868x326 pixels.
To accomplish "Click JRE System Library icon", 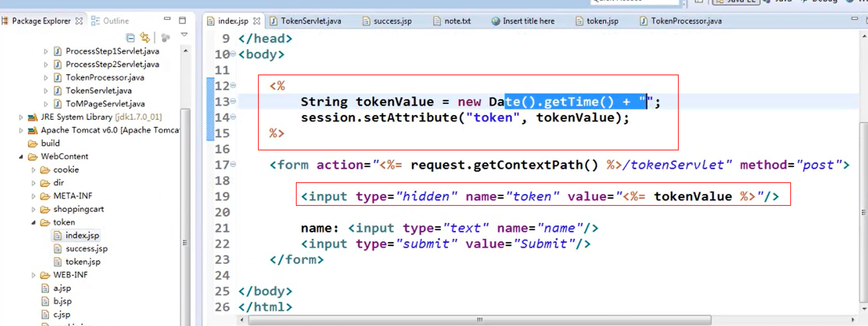I will (x=33, y=117).
